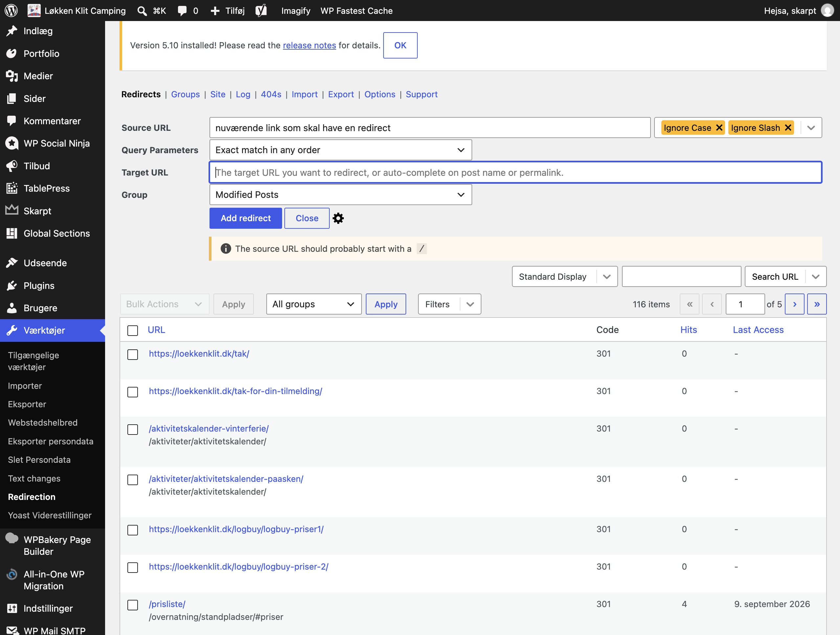Open Plugins from the sidebar
The height and width of the screenshot is (635, 840).
39,285
